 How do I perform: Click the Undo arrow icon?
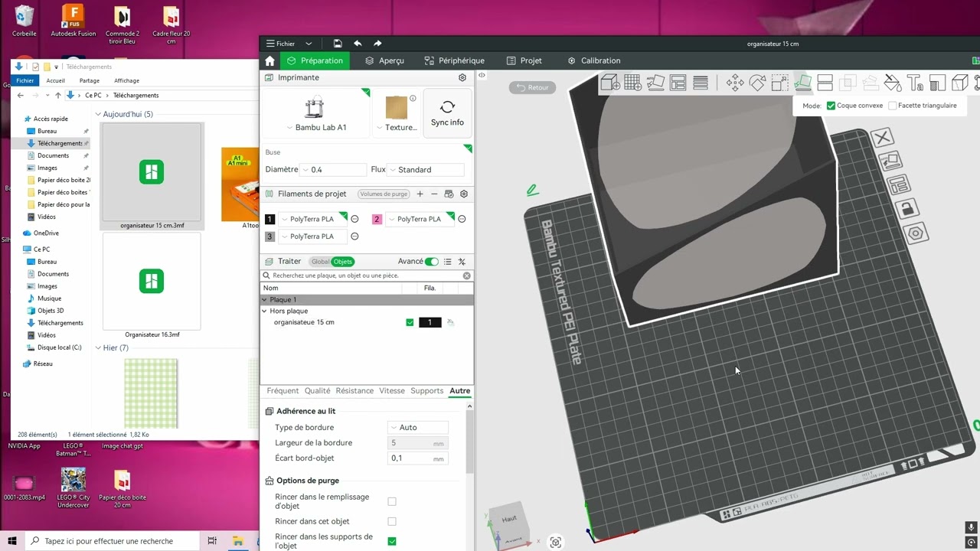(358, 44)
